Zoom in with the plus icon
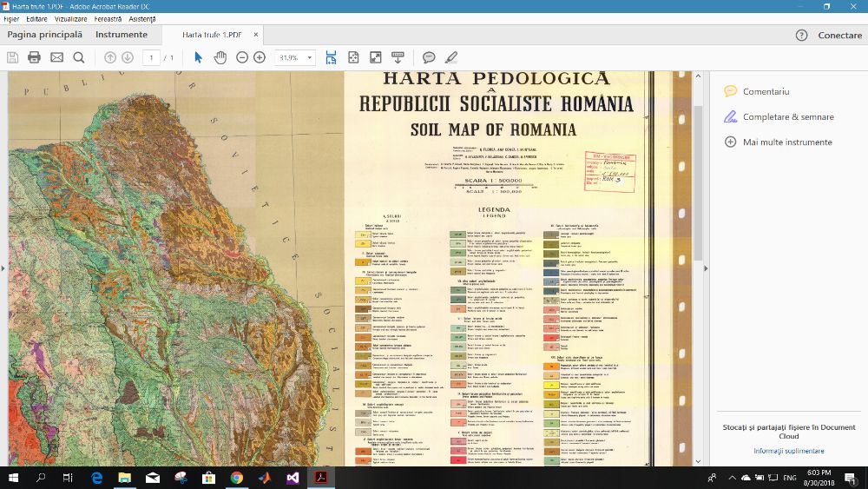 (259, 57)
